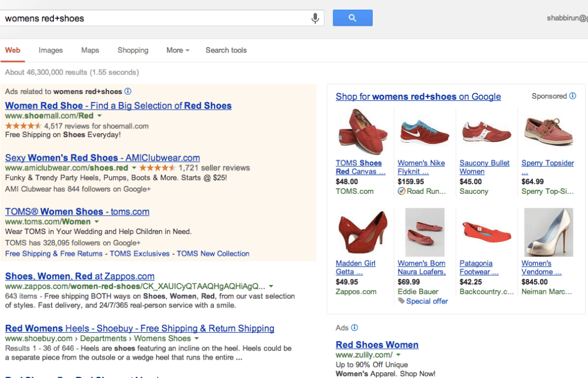
Task: Open TOMS Women Shoes toms.com link
Action: click(x=78, y=212)
